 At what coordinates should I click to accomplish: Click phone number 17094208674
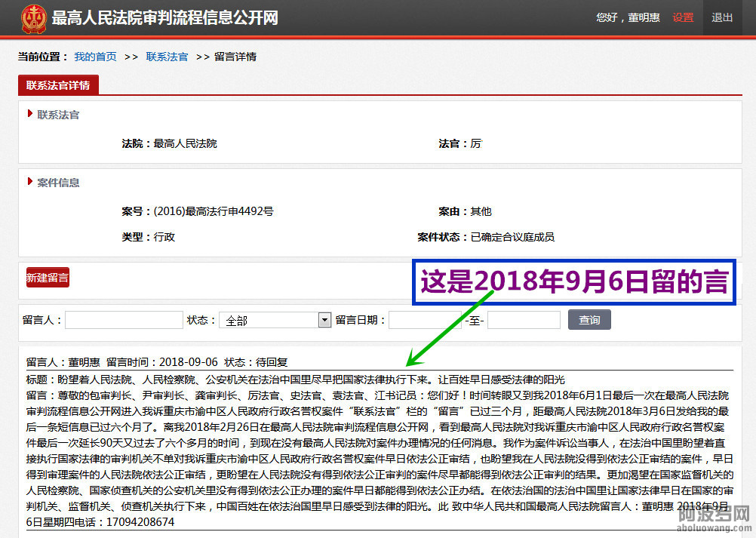click(x=140, y=522)
